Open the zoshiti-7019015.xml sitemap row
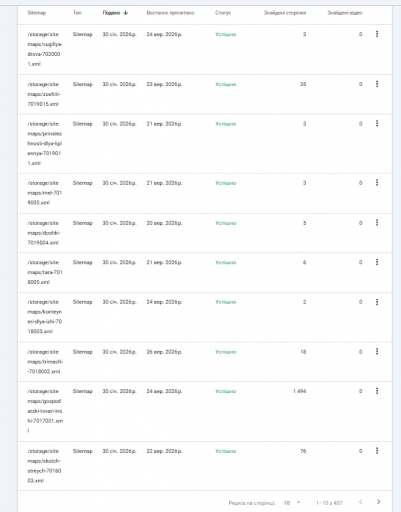Viewport: 401px width, 512px height. coord(205,94)
